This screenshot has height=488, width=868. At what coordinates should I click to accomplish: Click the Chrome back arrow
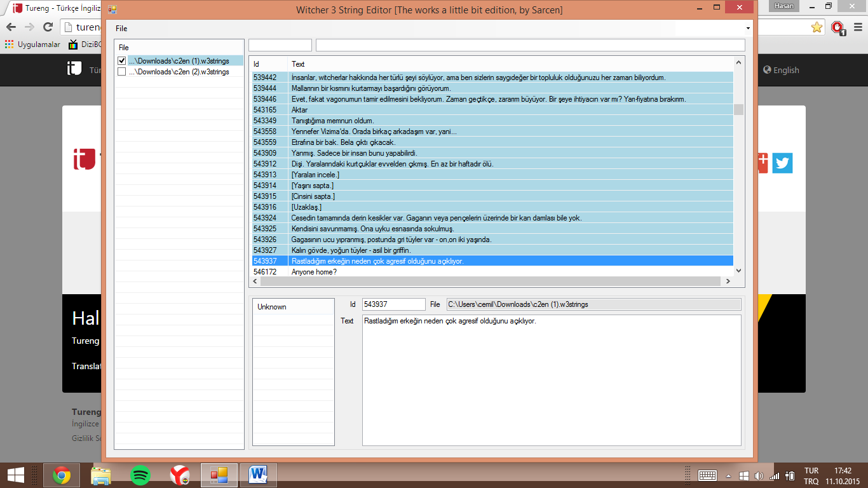11,27
